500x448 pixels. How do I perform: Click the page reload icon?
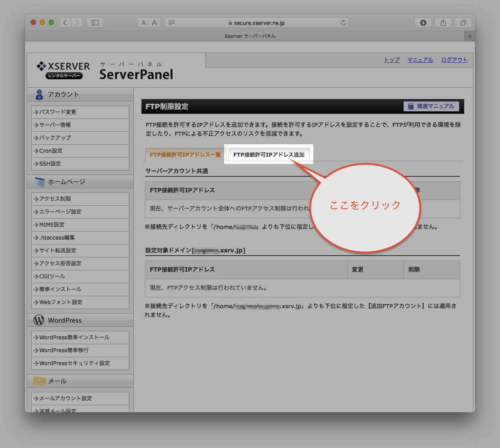(343, 23)
